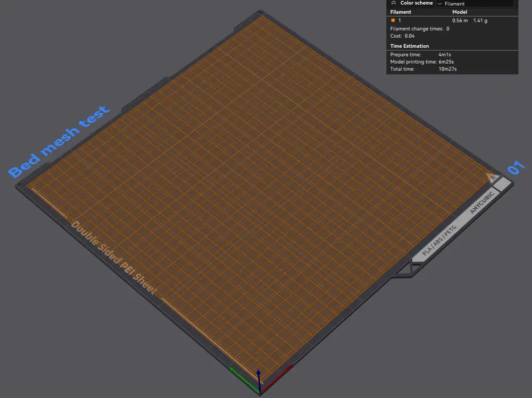Select the 'Filament' column header in legend
532x398 pixels.
[x=401, y=12]
